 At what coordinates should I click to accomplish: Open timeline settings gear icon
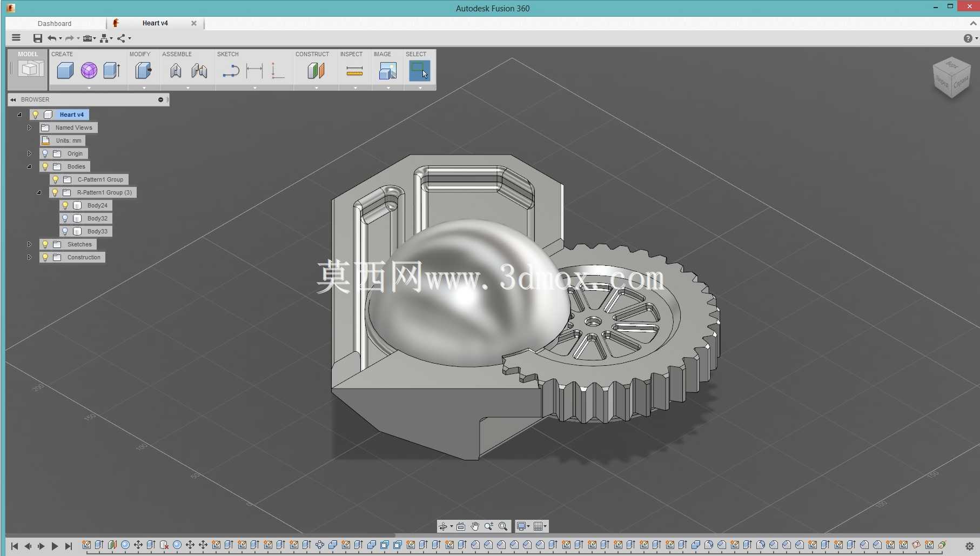pos(970,546)
